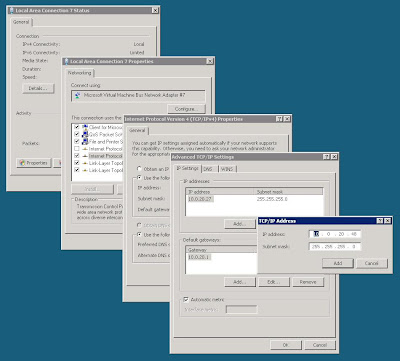Click the Configure button for the adapter
The image size is (400, 361).
click(x=186, y=109)
